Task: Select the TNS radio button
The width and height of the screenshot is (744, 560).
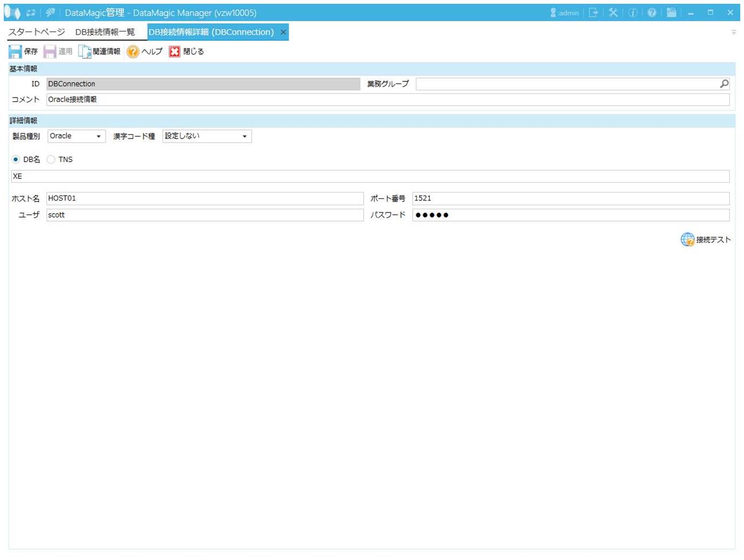Action: [51, 160]
